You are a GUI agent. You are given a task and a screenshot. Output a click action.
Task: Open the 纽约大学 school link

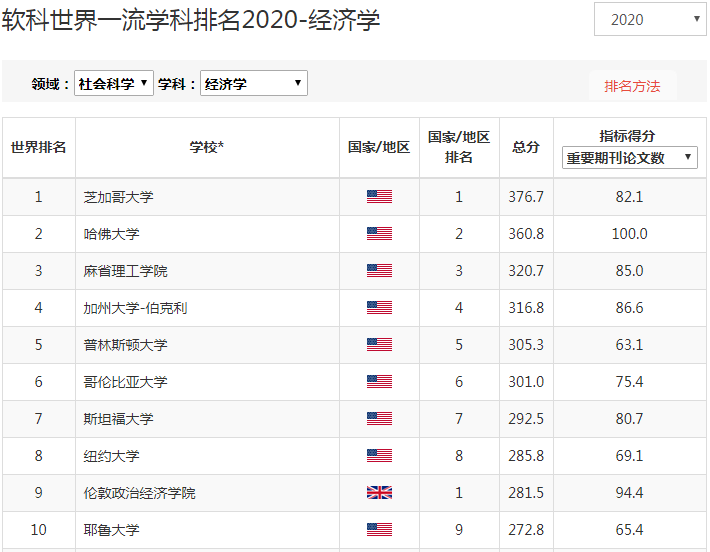pyautogui.click(x=111, y=456)
